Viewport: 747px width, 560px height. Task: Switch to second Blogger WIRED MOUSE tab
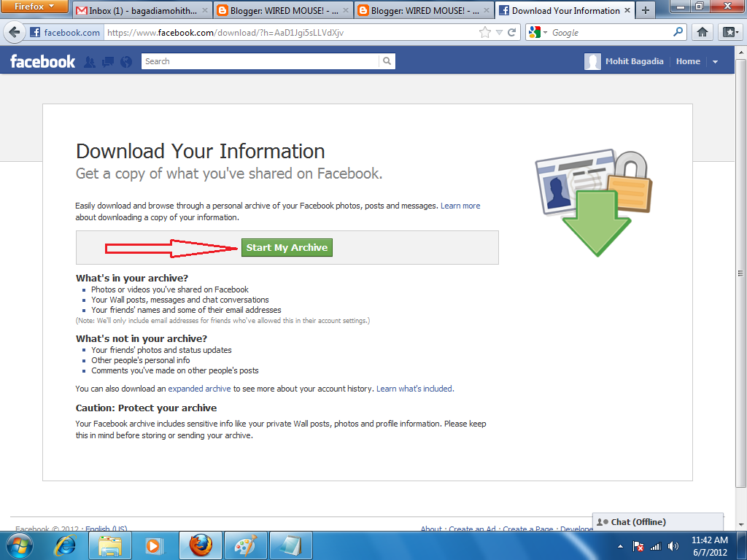tap(424, 10)
